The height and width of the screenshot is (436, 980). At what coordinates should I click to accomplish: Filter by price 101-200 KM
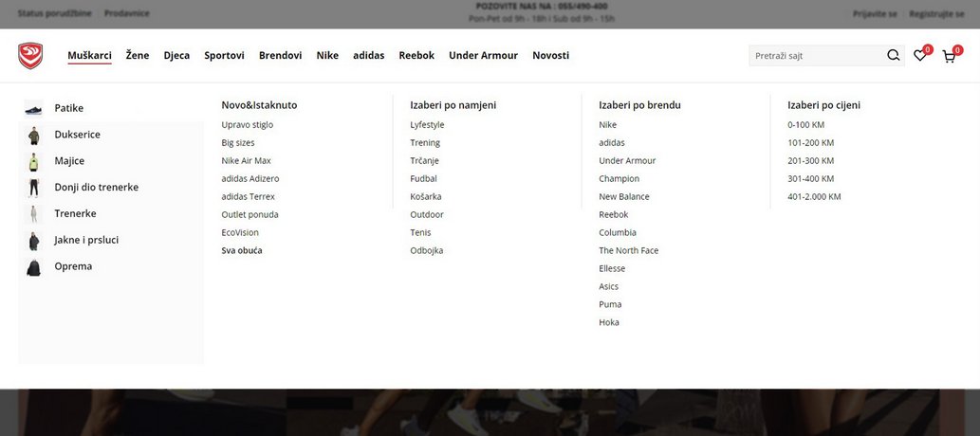click(x=810, y=143)
